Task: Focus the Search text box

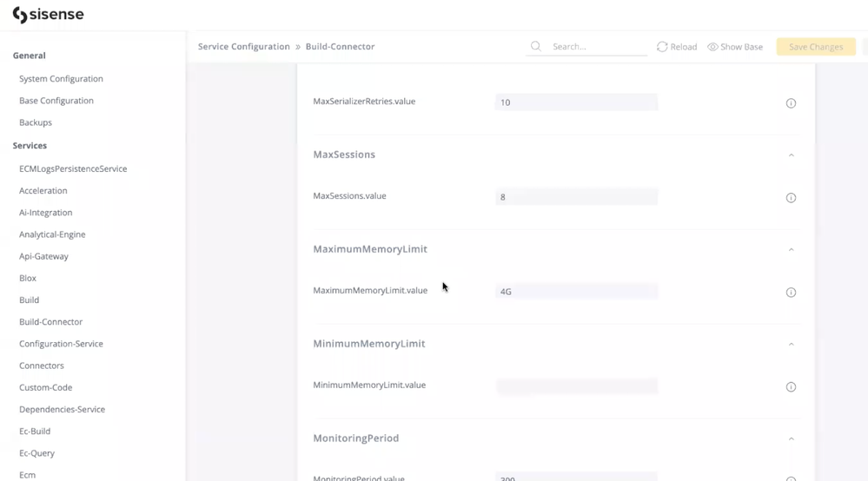Action: (x=598, y=47)
